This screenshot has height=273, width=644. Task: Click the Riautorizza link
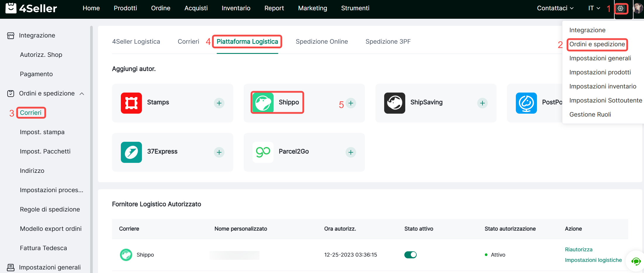tap(578, 250)
